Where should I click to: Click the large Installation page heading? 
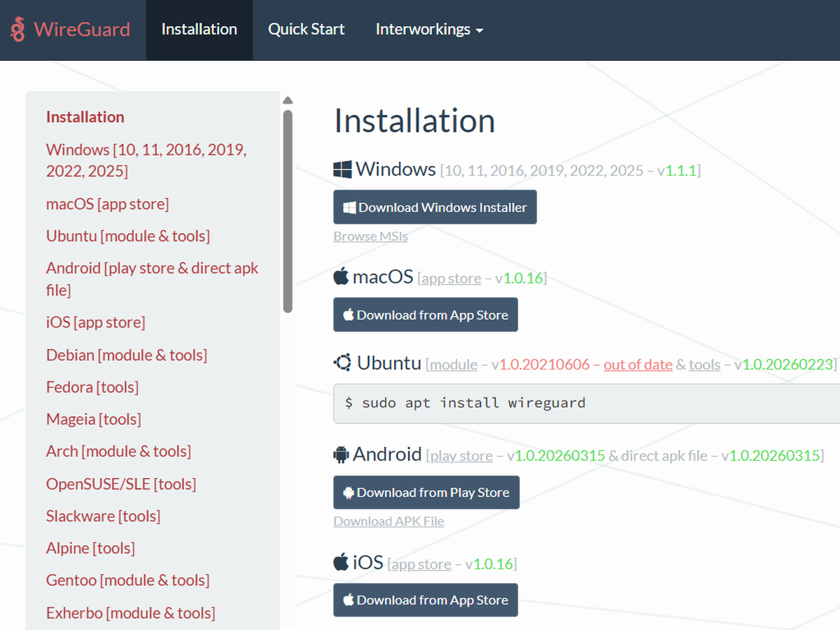pyautogui.click(x=414, y=121)
